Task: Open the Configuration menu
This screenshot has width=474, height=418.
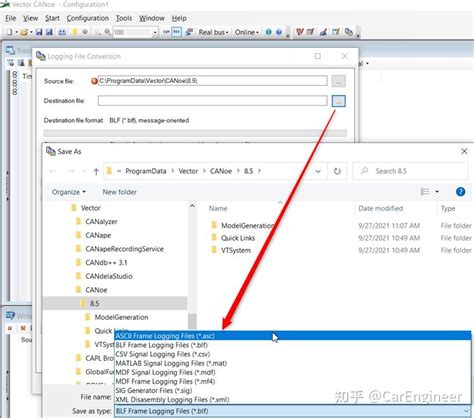Action: (x=88, y=18)
